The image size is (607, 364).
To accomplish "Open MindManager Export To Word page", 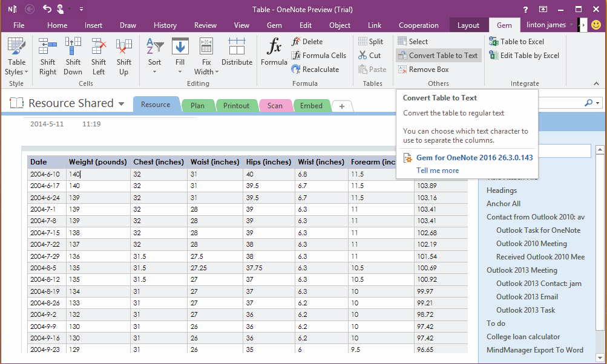I will [535, 349].
